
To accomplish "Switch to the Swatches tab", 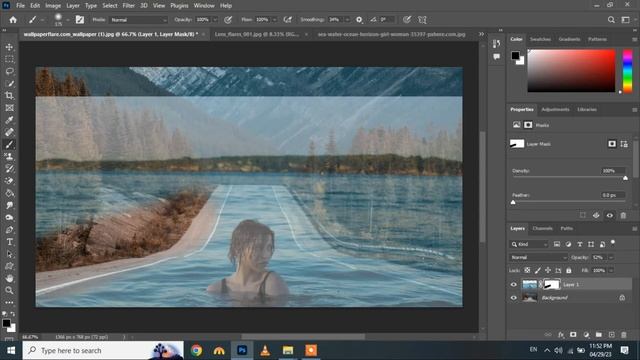I will [x=540, y=39].
